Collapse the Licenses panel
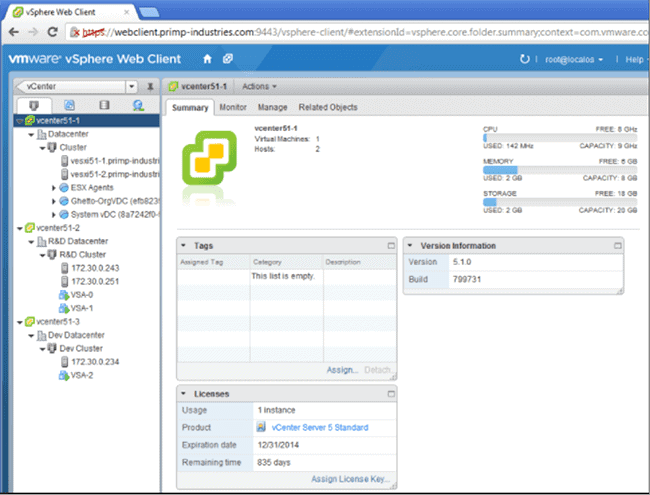 183,393
